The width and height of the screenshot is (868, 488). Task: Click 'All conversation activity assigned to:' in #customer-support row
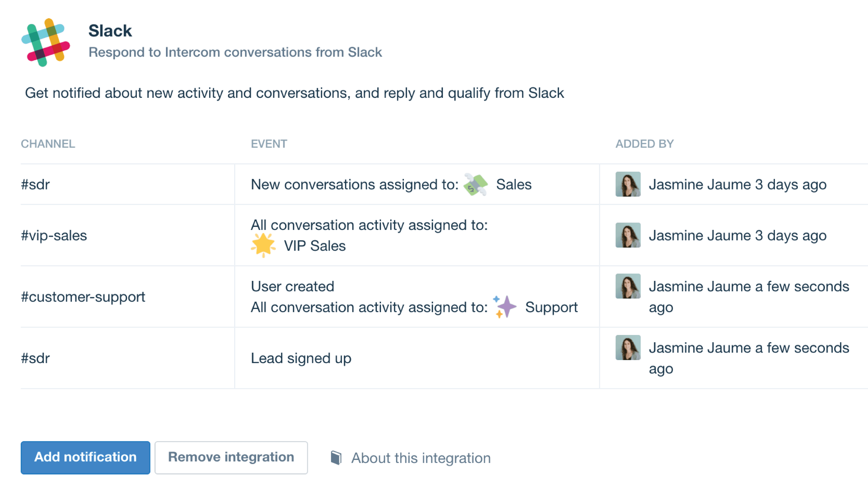369,307
